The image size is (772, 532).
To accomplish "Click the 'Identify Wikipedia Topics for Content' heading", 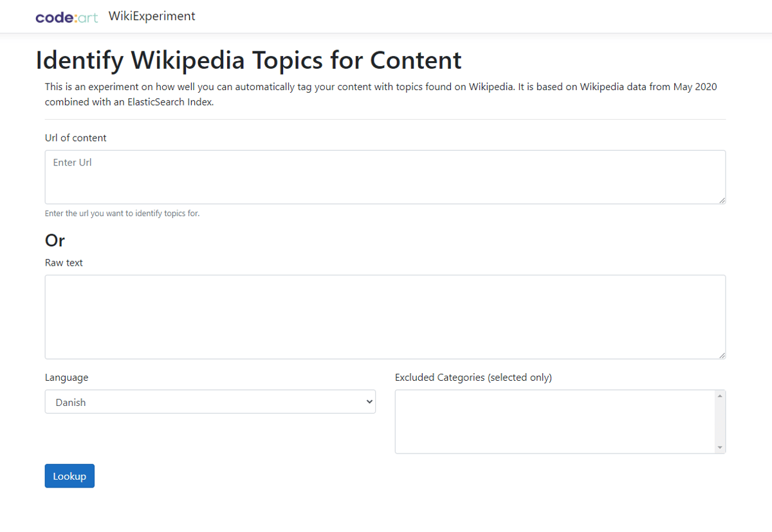I will point(248,60).
